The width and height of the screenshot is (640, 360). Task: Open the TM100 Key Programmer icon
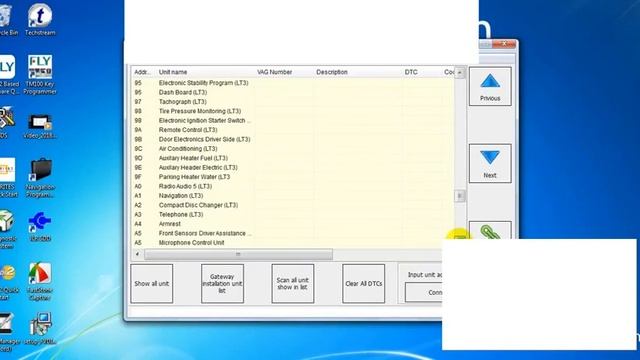(40, 75)
